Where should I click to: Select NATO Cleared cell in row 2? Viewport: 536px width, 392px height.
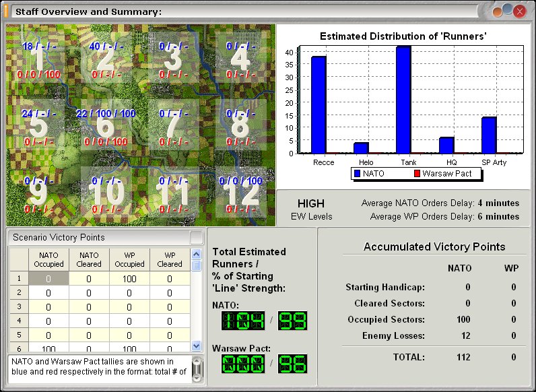[x=89, y=293]
